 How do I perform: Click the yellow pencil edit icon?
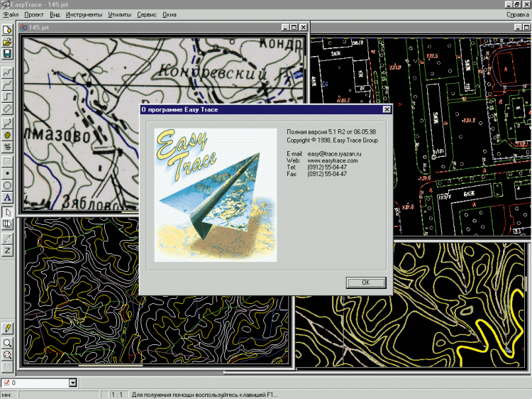7,329
